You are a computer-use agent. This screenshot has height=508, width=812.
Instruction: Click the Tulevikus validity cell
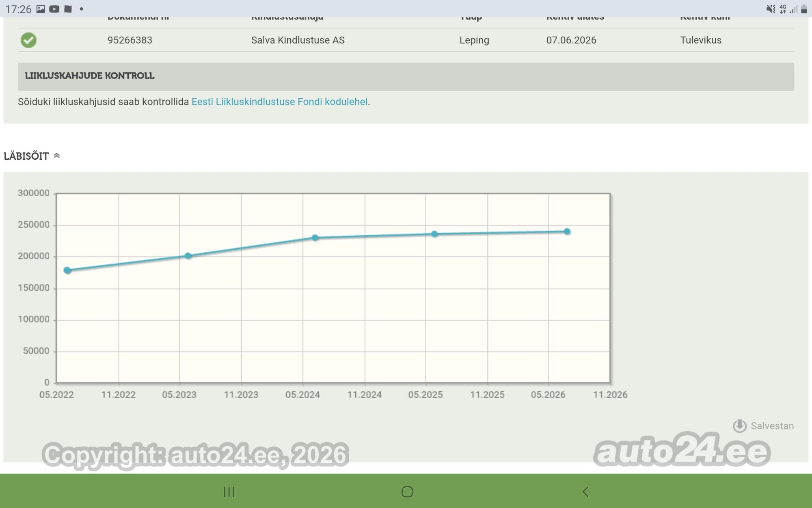coord(701,40)
